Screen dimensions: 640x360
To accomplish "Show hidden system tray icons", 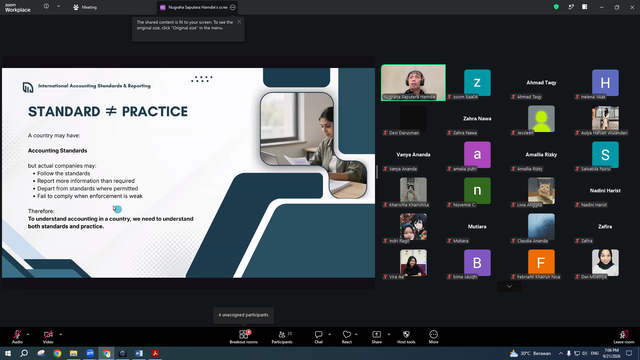I will tap(561, 353).
